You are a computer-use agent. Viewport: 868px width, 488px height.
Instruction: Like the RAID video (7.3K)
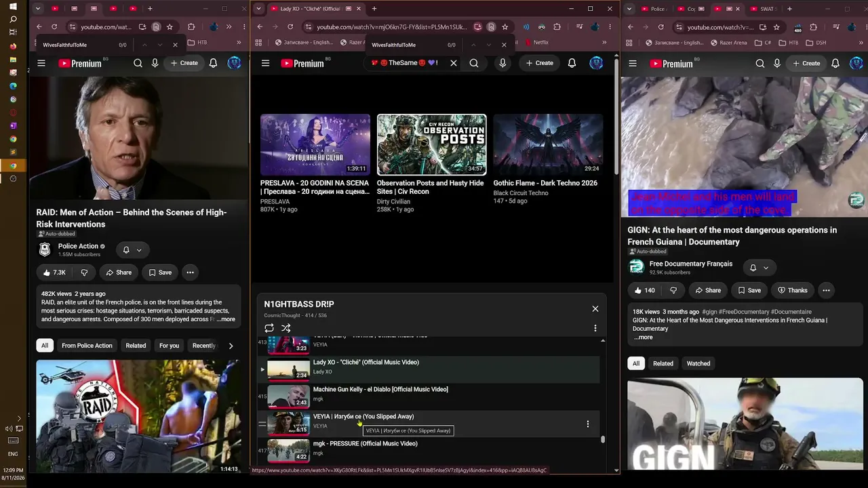point(54,272)
